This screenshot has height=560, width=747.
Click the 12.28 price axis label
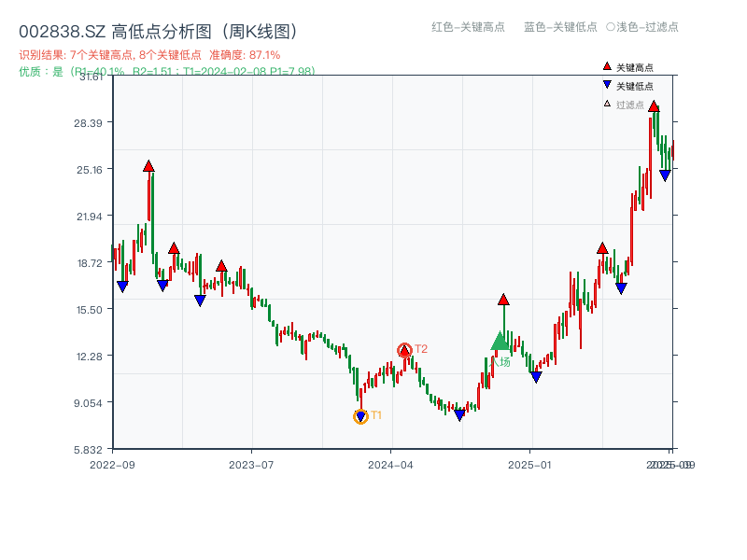point(90,357)
